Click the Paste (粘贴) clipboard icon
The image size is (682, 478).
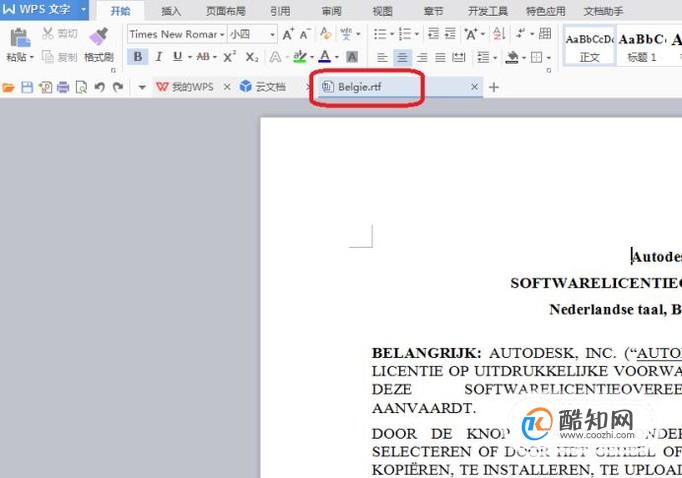[x=20, y=38]
